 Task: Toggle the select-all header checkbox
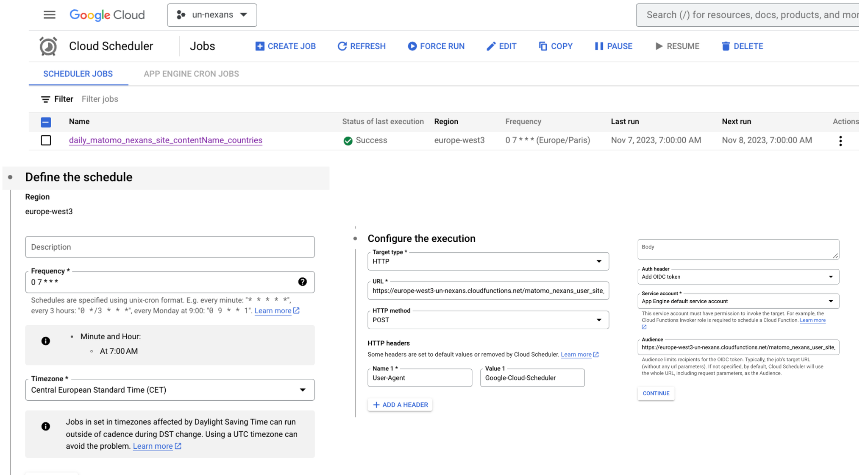point(46,122)
